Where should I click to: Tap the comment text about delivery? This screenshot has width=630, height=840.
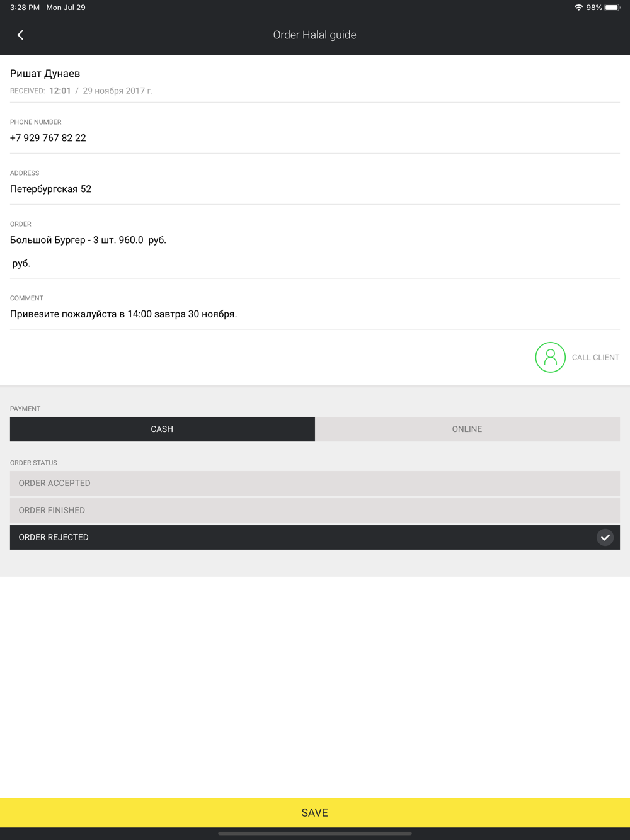point(123,314)
